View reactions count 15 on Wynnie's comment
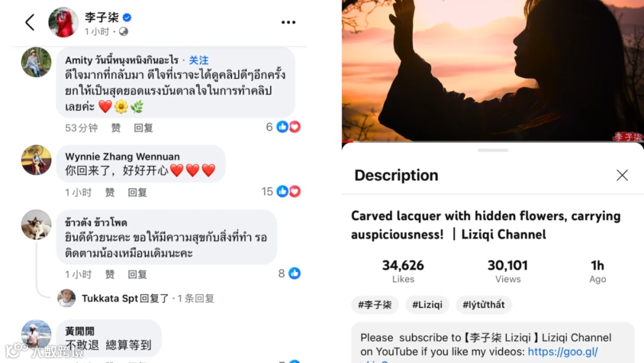The image size is (644, 363). [281, 192]
